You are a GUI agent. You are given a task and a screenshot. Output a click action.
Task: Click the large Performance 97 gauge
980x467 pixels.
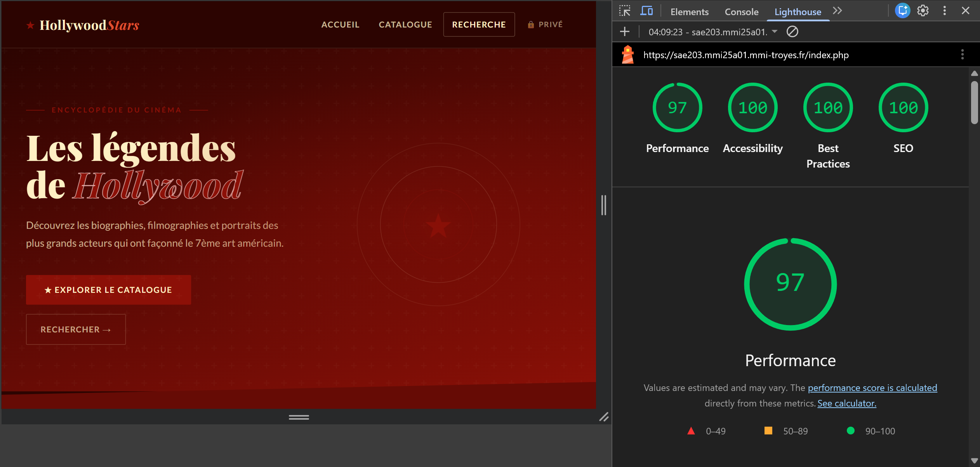(791, 284)
